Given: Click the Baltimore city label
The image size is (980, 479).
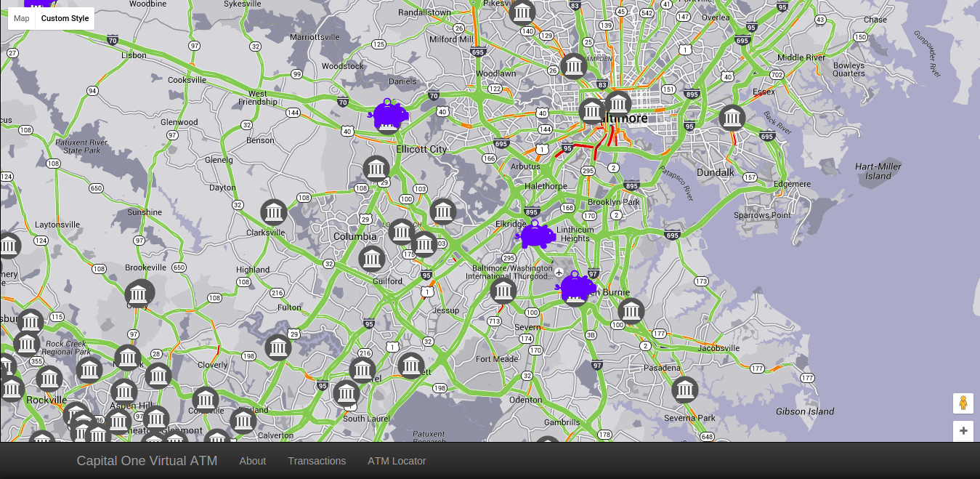Looking at the screenshot, I should click(623, 118).
